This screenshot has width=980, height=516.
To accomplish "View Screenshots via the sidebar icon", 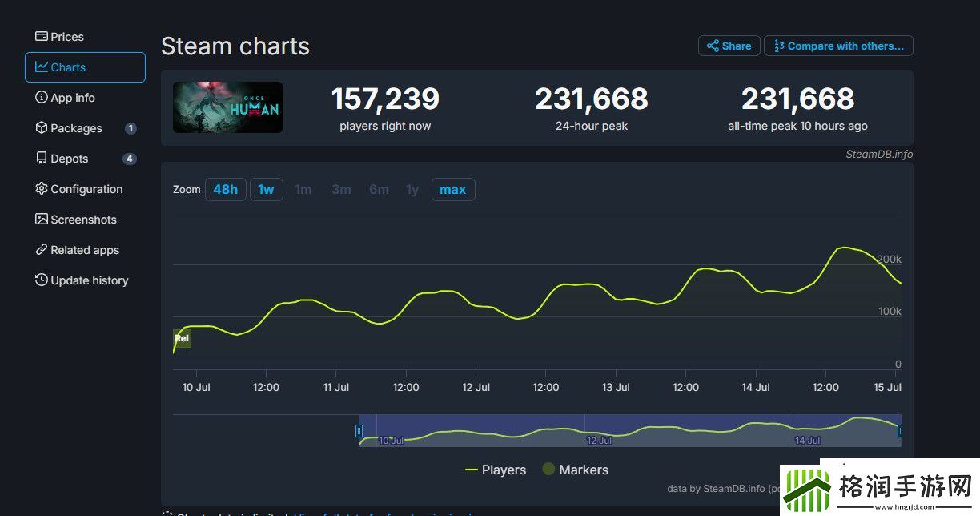I will (x=42, y=220).
